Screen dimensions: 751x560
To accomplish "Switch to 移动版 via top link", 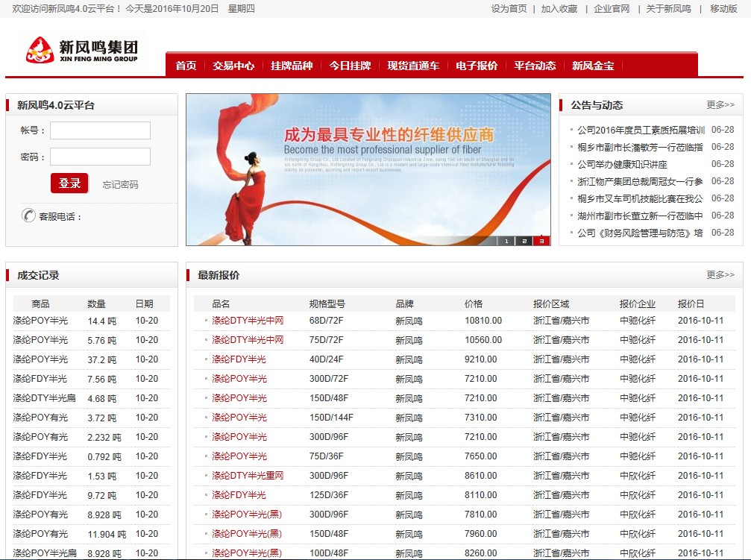I will tap(723, 9).
